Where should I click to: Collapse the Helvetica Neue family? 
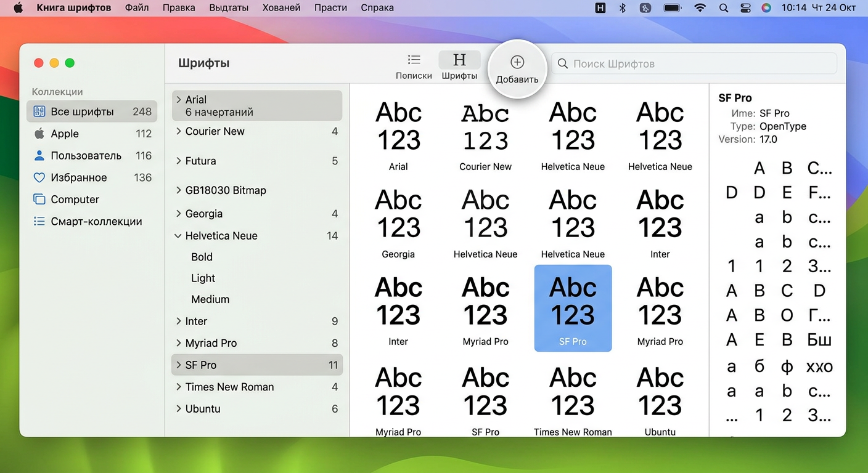click(178, 236)
